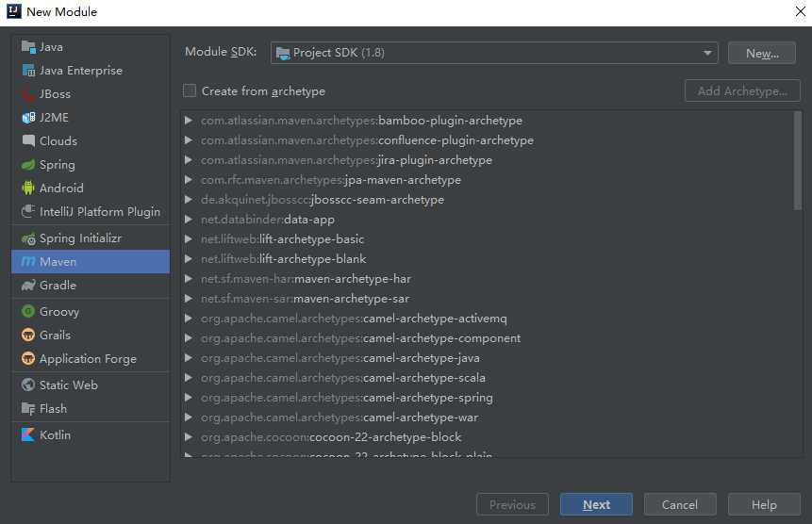Expand camel-archetype-activemq archetype entry
The width and height of the screenshot is (812, 524).
click(189, 319)
